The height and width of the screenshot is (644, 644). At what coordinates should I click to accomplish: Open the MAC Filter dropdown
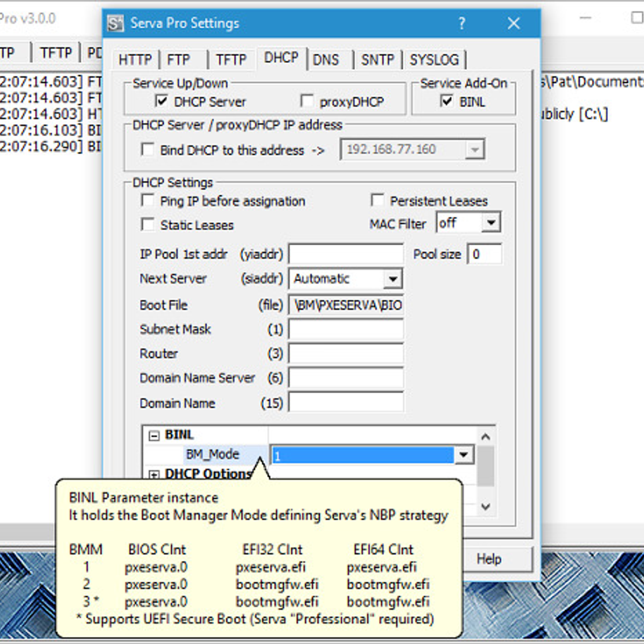pyautogui.click(x=491, y=223)
